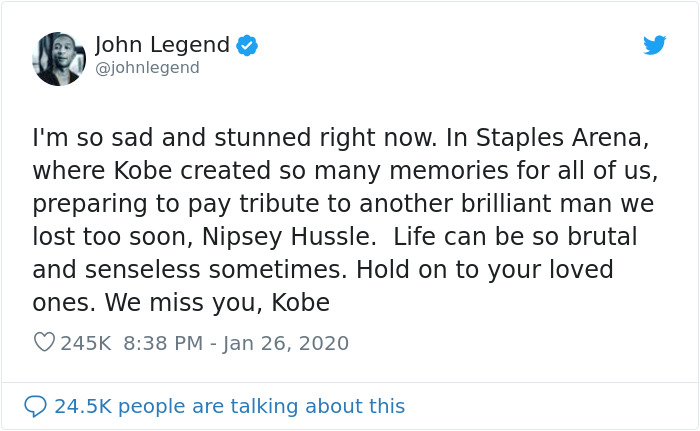Image resolution: width=700 pixels, height=431 pixels.
Task: Click the 24.5K replies number
Action: pos(82,406)
